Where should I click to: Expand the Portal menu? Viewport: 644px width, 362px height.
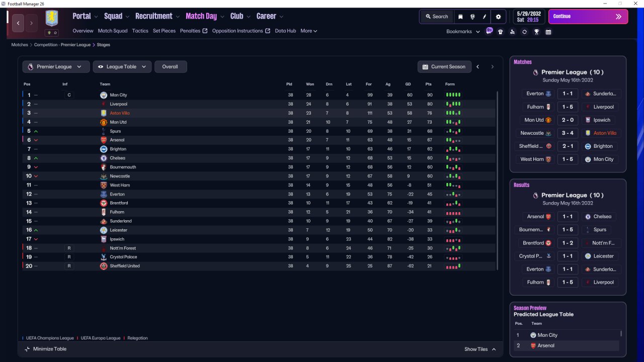[85, 16]
